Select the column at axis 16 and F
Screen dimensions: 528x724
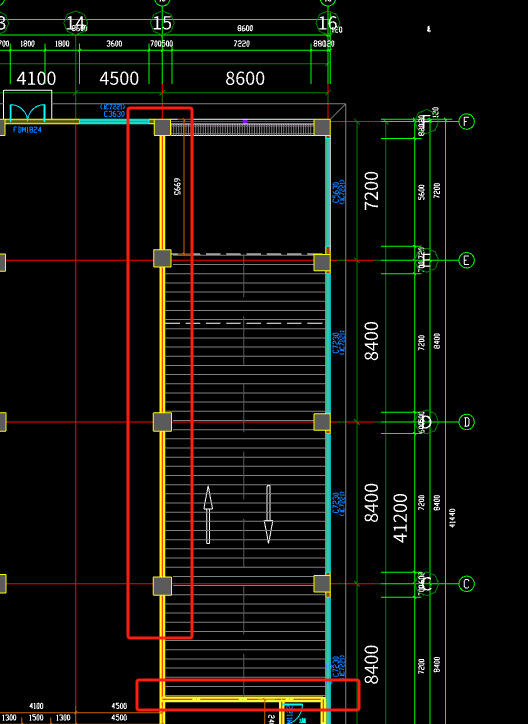(x=322, y=127)
